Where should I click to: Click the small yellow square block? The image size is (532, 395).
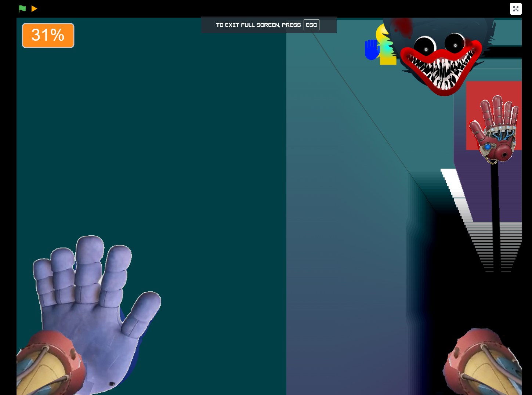[388, 60]
